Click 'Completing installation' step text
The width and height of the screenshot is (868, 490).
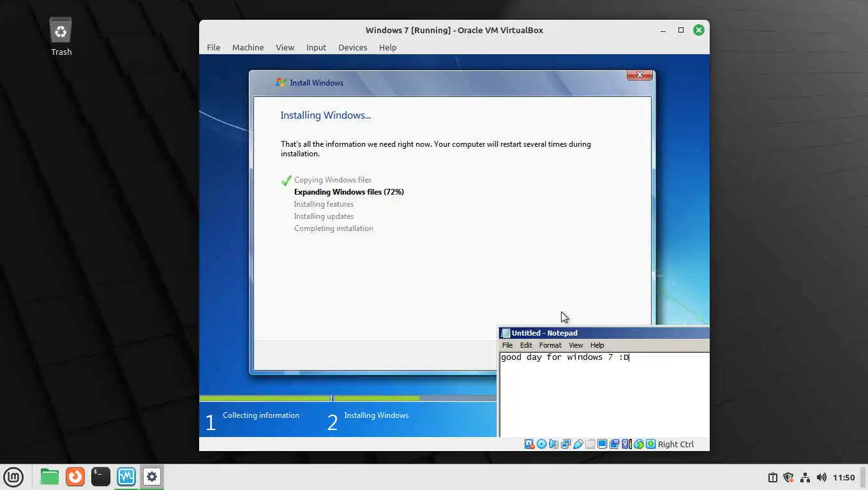(x=334, y=228)
